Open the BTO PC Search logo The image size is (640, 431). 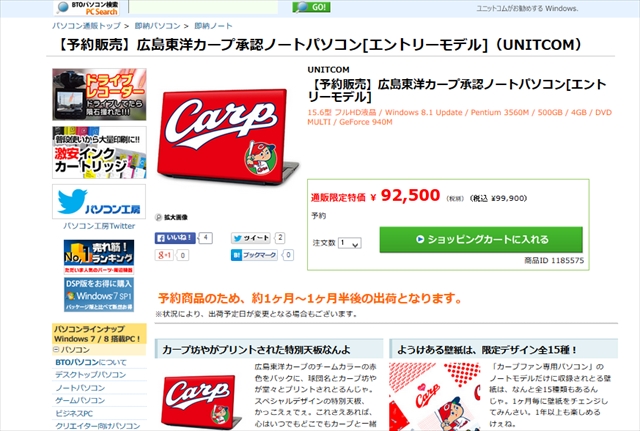[89, 8]
